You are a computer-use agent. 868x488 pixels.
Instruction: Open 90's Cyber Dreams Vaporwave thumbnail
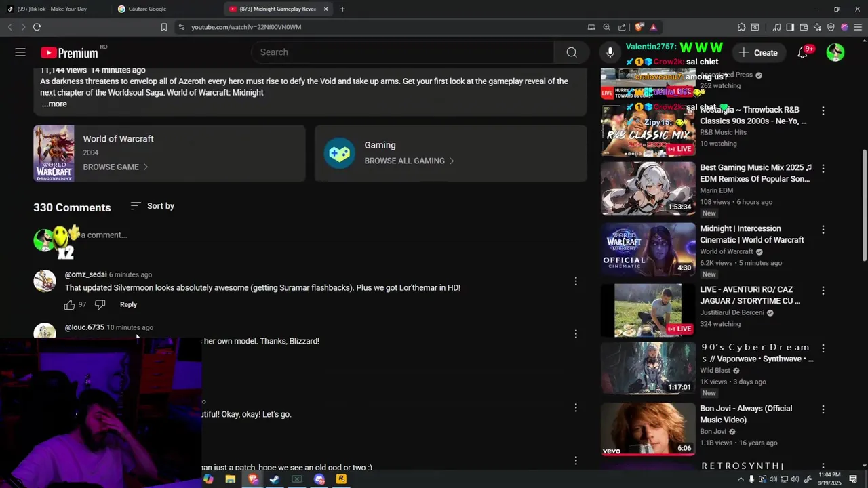(x=648, y=368)
